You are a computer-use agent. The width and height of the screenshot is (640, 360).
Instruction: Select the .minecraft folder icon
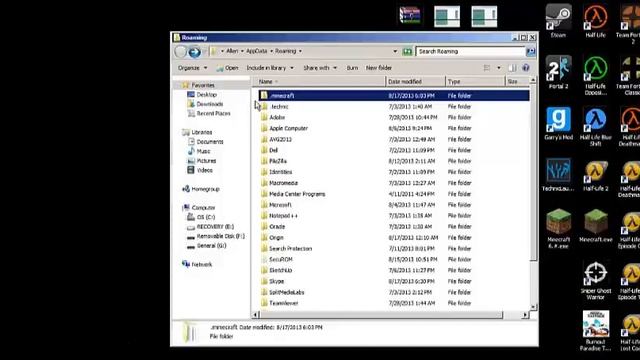(x=264, y=96)
